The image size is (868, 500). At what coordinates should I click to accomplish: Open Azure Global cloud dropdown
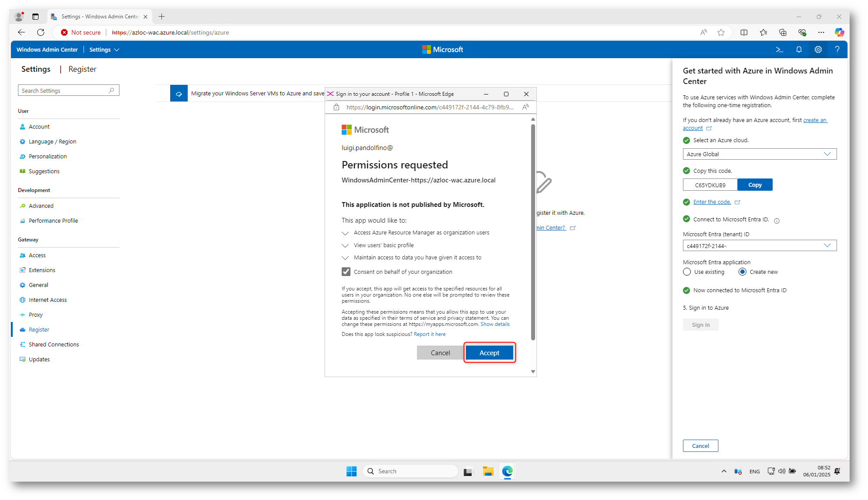tap(759, 154)
